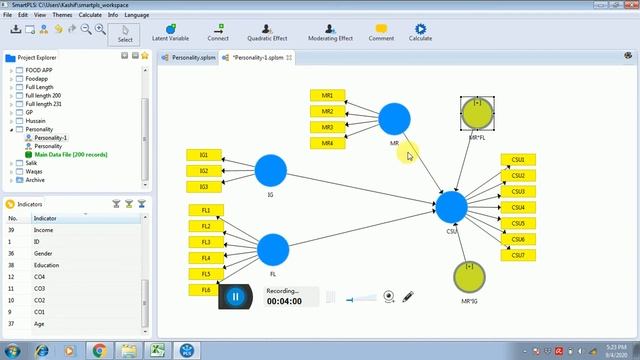Image resolution: width=640 pixels, height=360 pixels.
Task: Open Excel from the taskbar
Action: tap(157, 351)
